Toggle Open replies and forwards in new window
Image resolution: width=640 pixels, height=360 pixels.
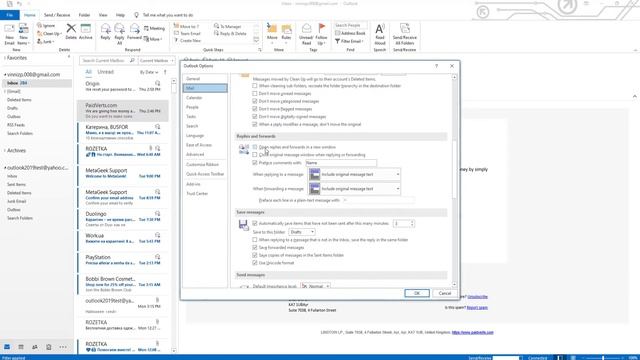(255, 147)
